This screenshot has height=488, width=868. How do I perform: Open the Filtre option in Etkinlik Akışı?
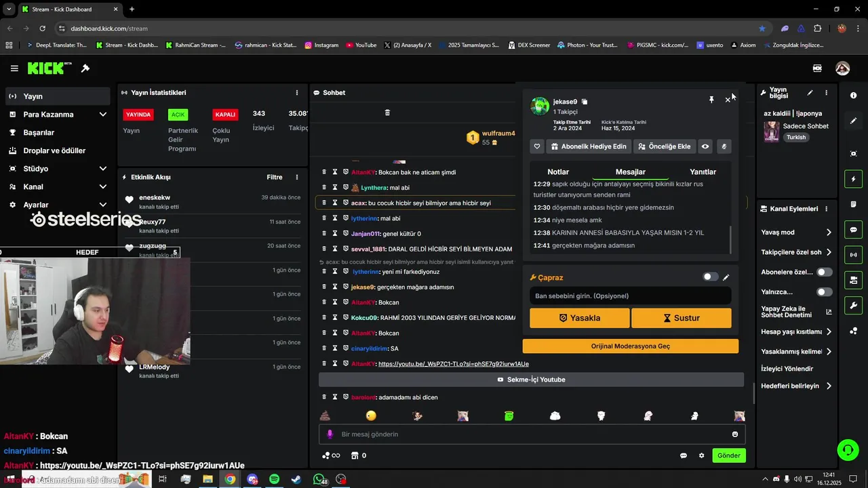(x=275, y=178)
